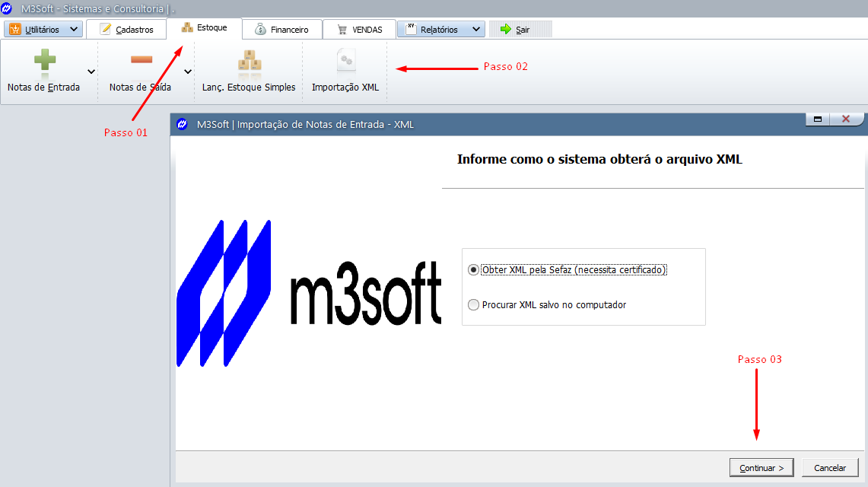868x487 pixels.
Task: Open the Importação XML document icon
Action: (346, 61)
